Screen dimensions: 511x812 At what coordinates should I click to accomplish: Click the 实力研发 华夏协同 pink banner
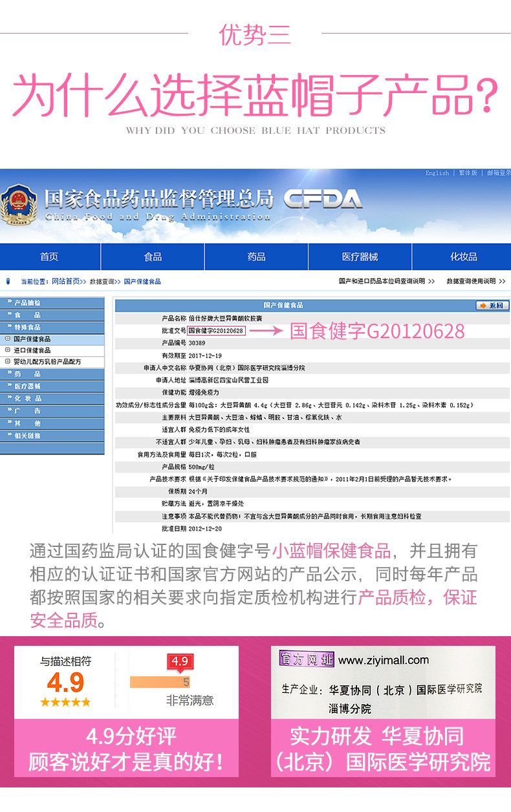tap(383, 748)
